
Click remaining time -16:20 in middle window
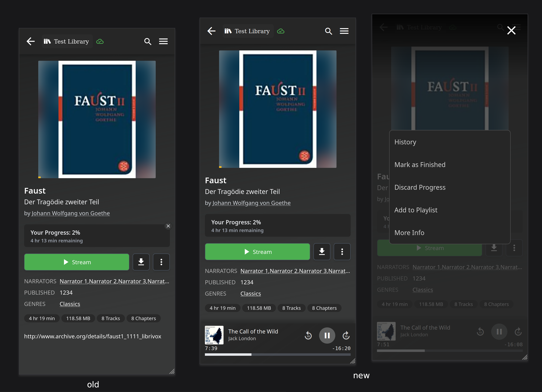click(x=341, y=348)
